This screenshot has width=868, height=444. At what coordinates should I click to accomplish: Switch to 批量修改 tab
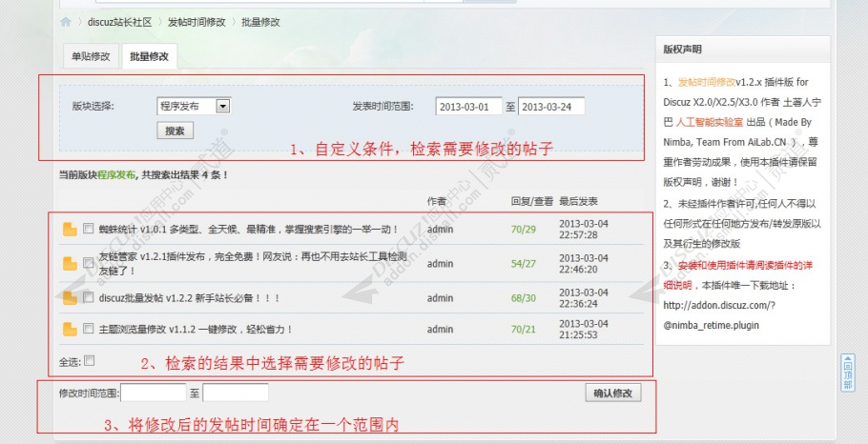pos(150,56)
